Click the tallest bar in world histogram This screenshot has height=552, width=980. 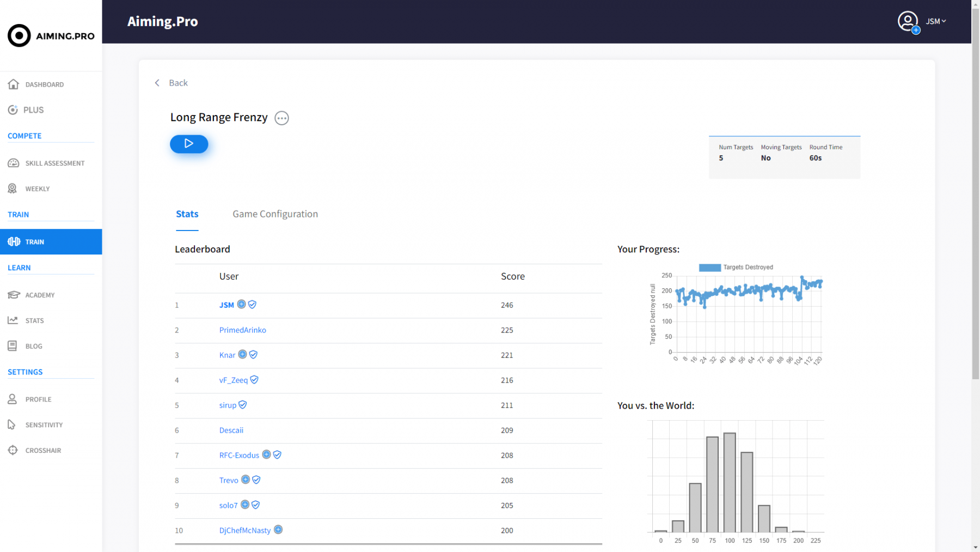(730, 482)
